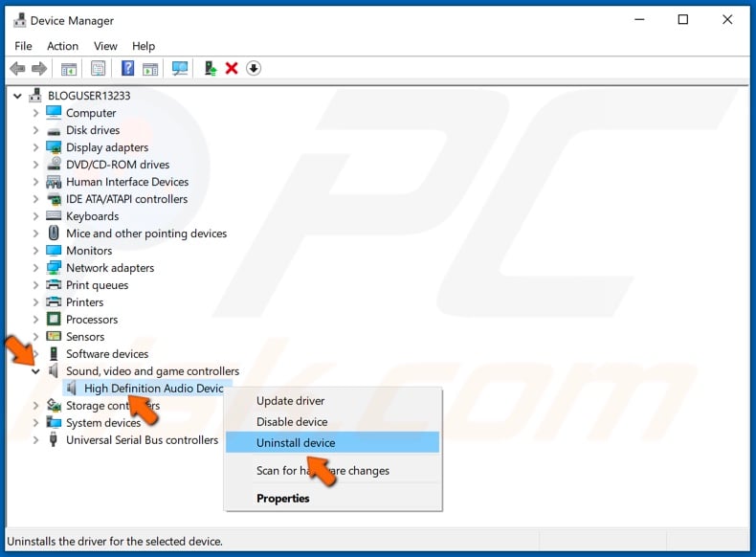The image size is (756, 557).
Task: Expand Universal Serial Bus controllers chevron
Action: pyautogui.click(x=35, y=440)
